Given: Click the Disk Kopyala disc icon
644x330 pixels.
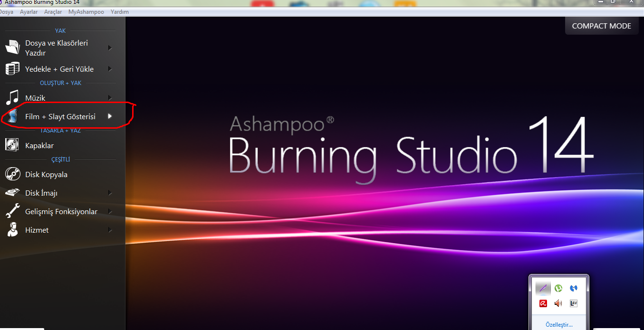Looking at the screenshot, I should pos(12,174).
